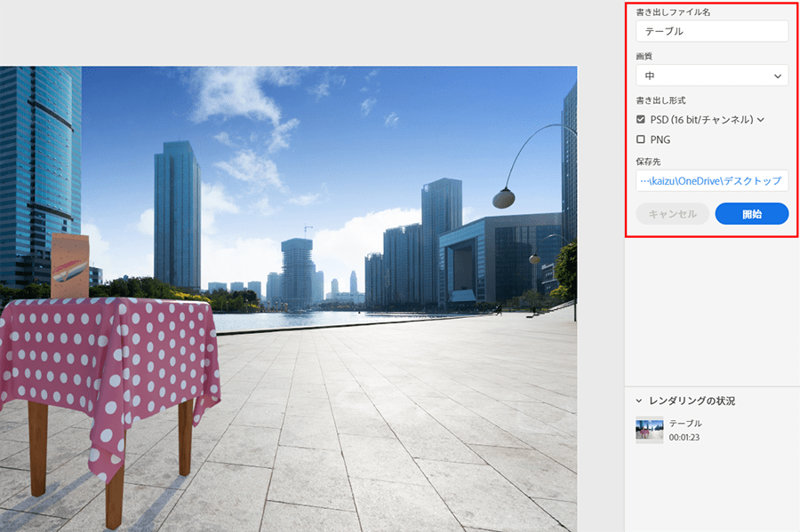Select the テーブル render preview thumbnail
Image resolution: width=800 pixels, height=532 pixels.
pyautogui.click(x=649, y=430)
